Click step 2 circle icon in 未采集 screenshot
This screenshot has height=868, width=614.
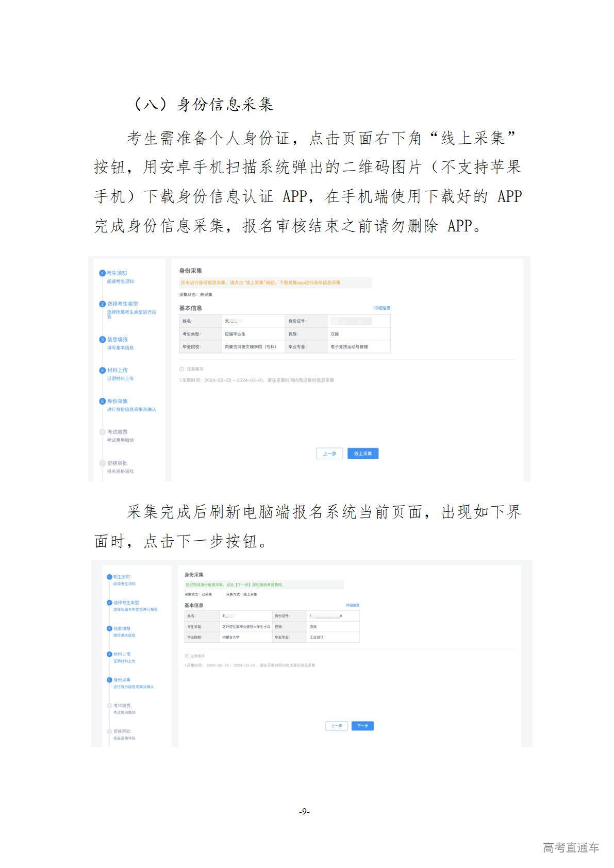102,304
